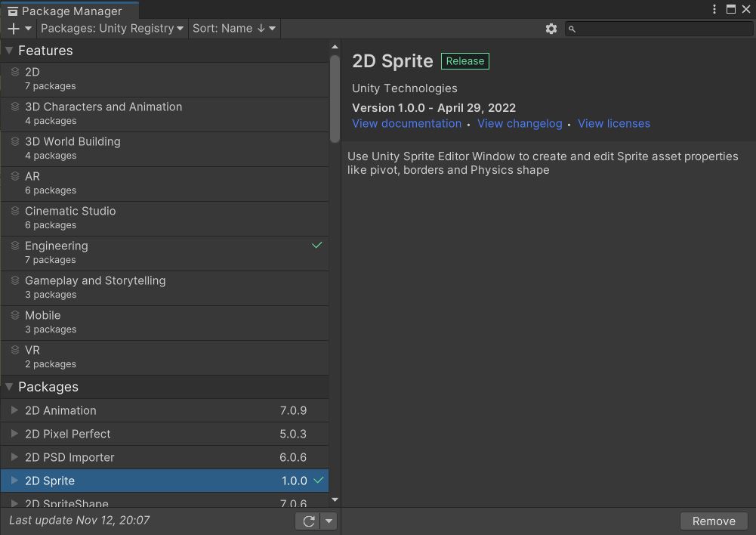
Task: Select the Cinematic Studio feature
Action: [165, 218]
